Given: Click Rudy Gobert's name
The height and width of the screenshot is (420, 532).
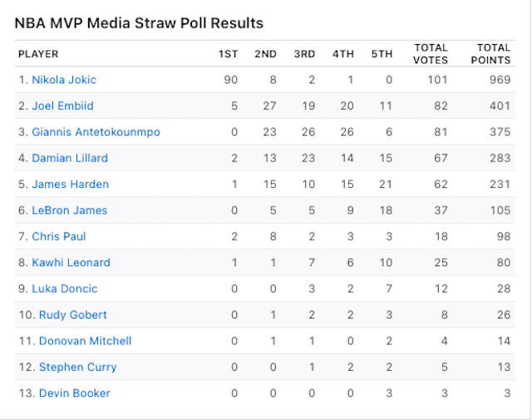Looking at the screenshot, I should coord(72,315).
